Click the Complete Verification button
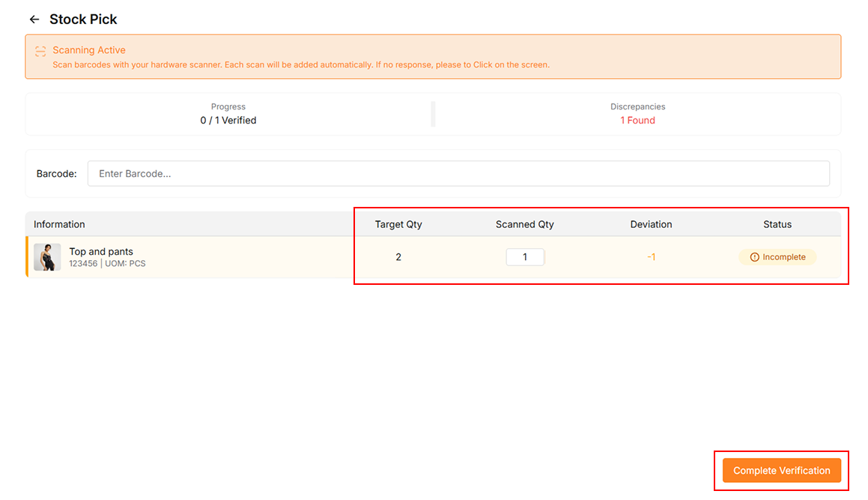The width and height of the screenshot is (868, 500). pyautogui.click(x=782, y=471)
